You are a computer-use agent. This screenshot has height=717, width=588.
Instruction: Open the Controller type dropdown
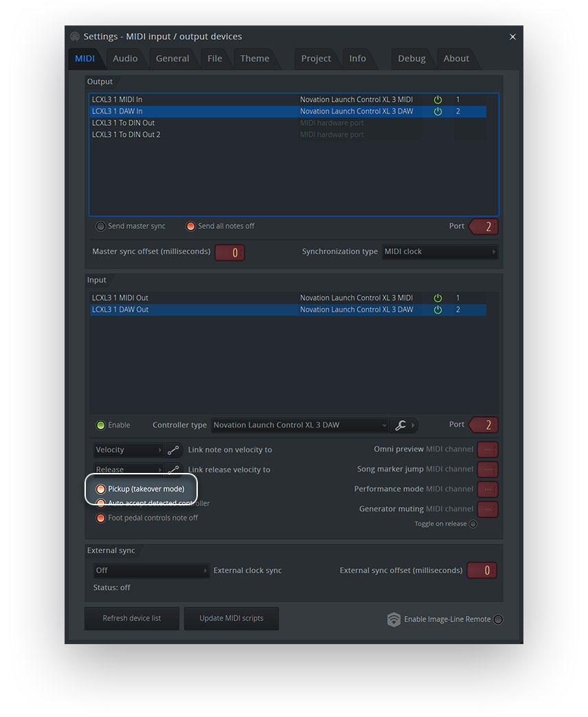[299, 426]
